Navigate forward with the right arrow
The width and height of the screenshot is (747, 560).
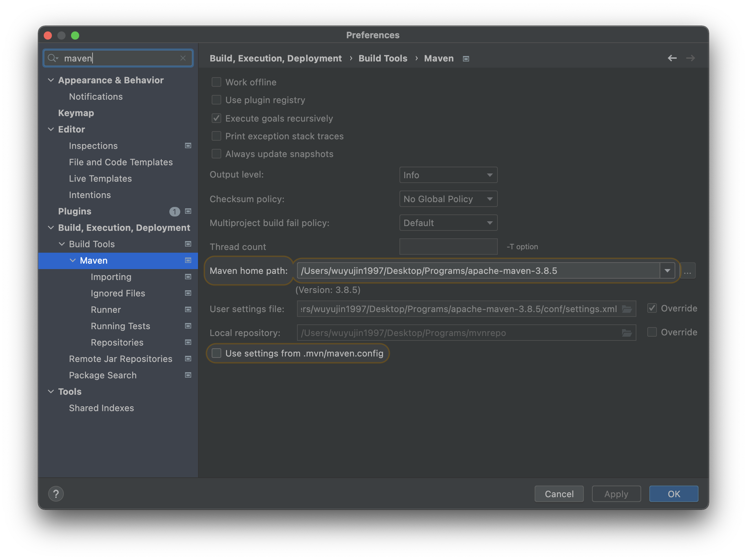(690, 58)
